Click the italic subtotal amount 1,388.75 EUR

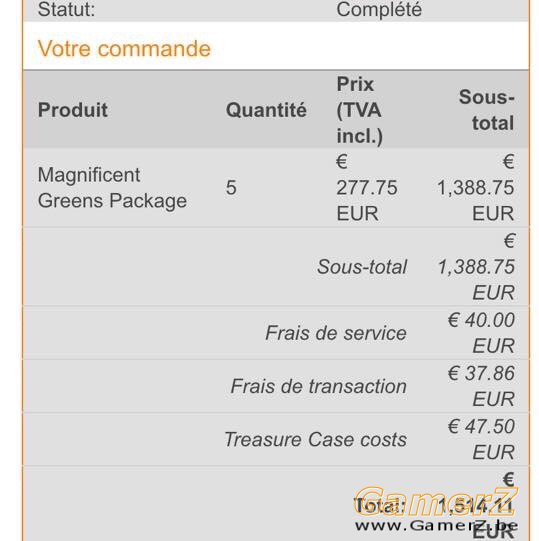(x=476, y=267)
